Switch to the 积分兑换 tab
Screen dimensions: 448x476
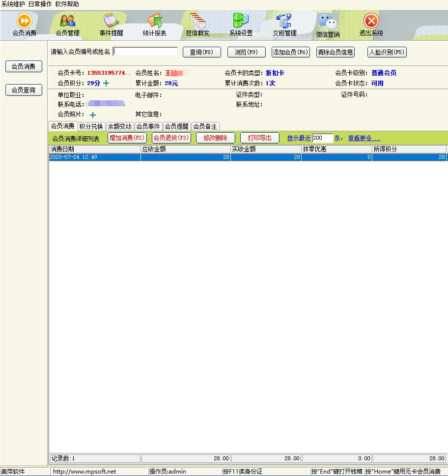[91, 126]
